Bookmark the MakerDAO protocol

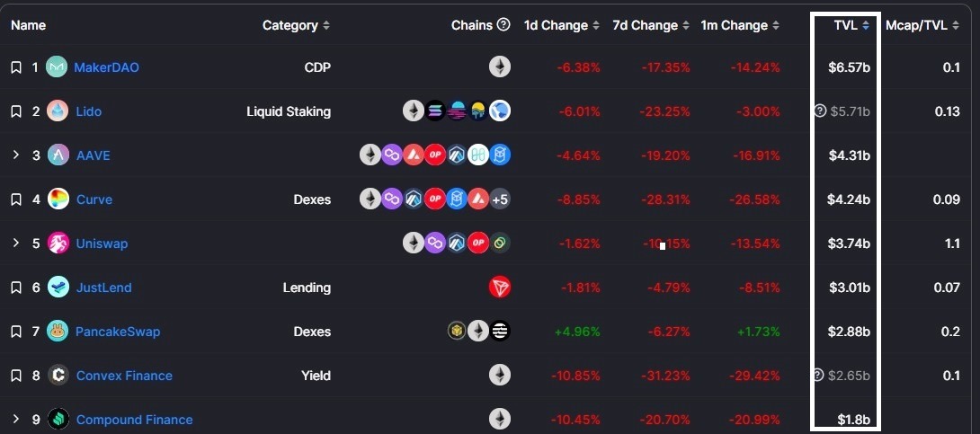point(16,67)
